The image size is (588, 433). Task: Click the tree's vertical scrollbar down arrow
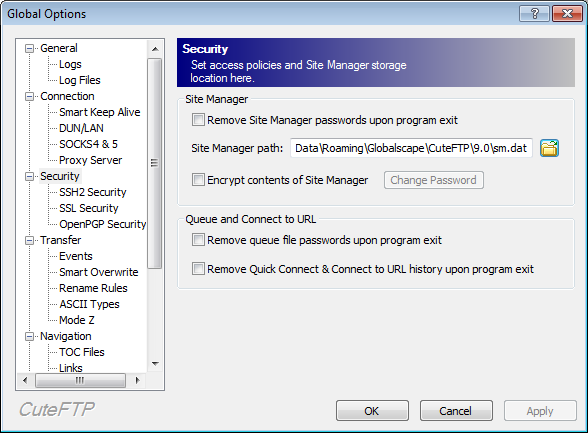pyautogui.click(x=155, y=364)
